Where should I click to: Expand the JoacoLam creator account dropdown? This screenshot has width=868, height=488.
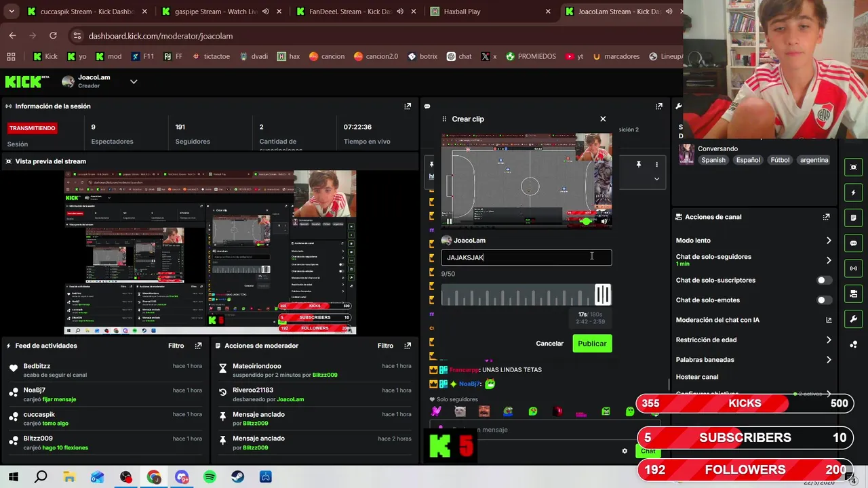click(x=134, y=82)
